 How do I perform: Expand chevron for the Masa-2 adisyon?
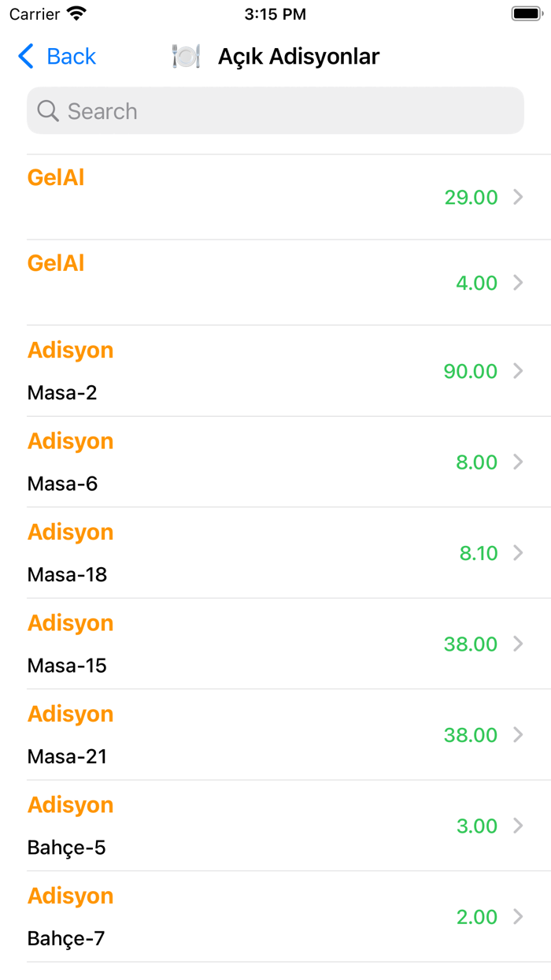[518, 371]
